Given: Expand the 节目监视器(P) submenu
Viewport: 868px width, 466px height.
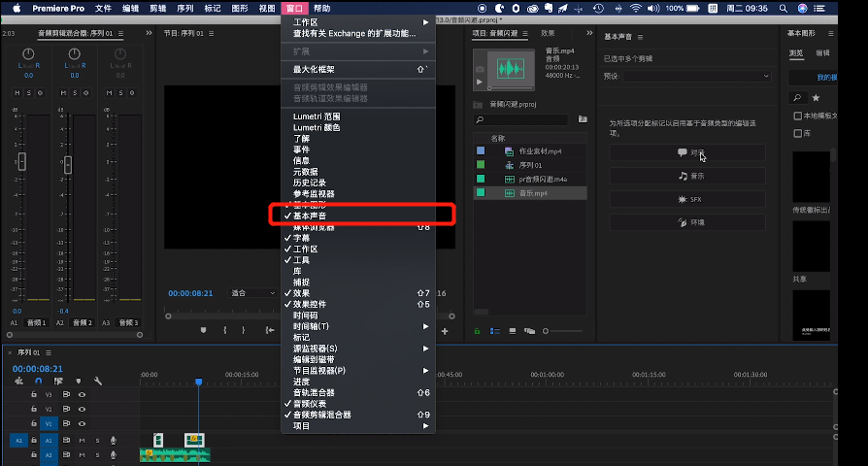Looking at the screenshot, I should click(358, 371).
